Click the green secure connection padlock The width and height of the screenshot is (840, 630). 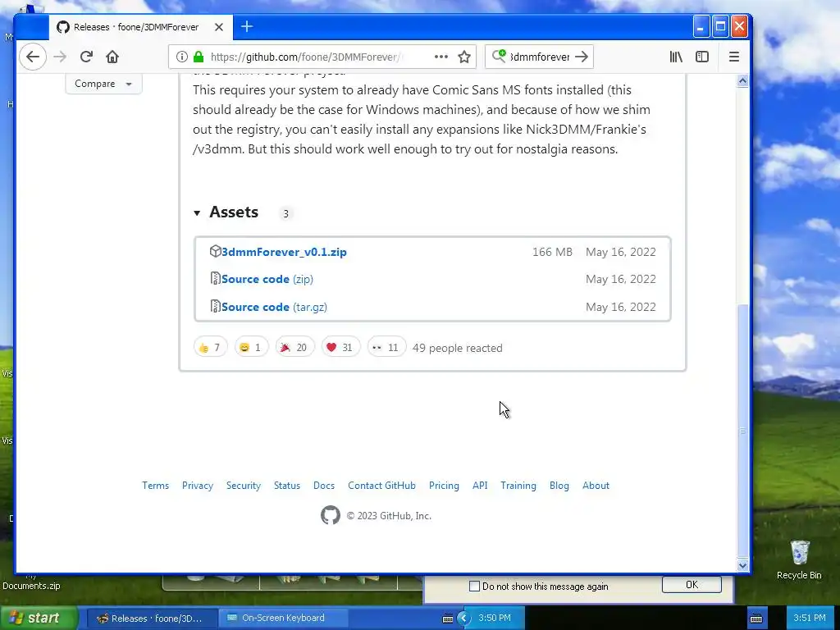tap(199, 57)
